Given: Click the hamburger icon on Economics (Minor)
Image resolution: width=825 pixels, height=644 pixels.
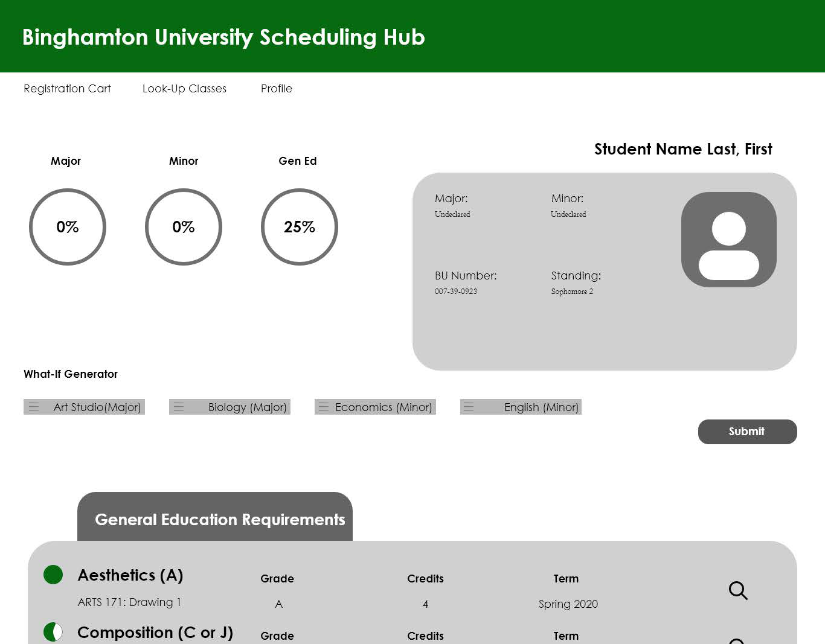Looking at the screenshot, I should 324,407.
